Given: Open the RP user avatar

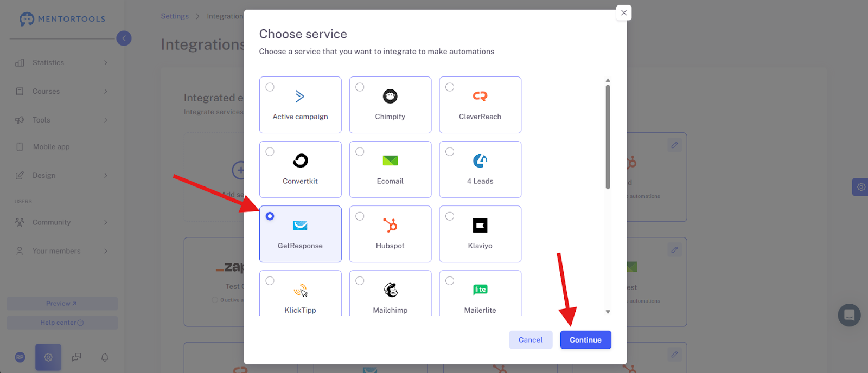Looking at the screenshot, I should pyautogui.click(x=20, y=357).
